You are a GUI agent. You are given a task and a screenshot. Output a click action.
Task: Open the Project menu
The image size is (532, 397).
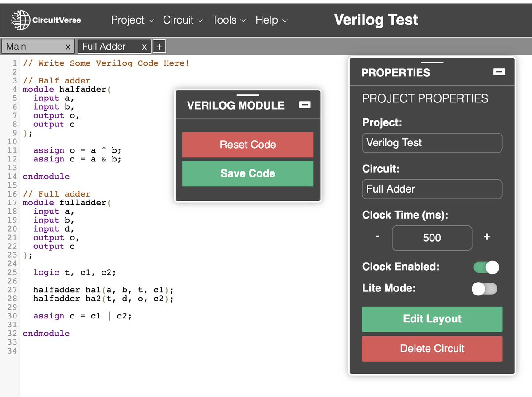[x=133, y=20]
